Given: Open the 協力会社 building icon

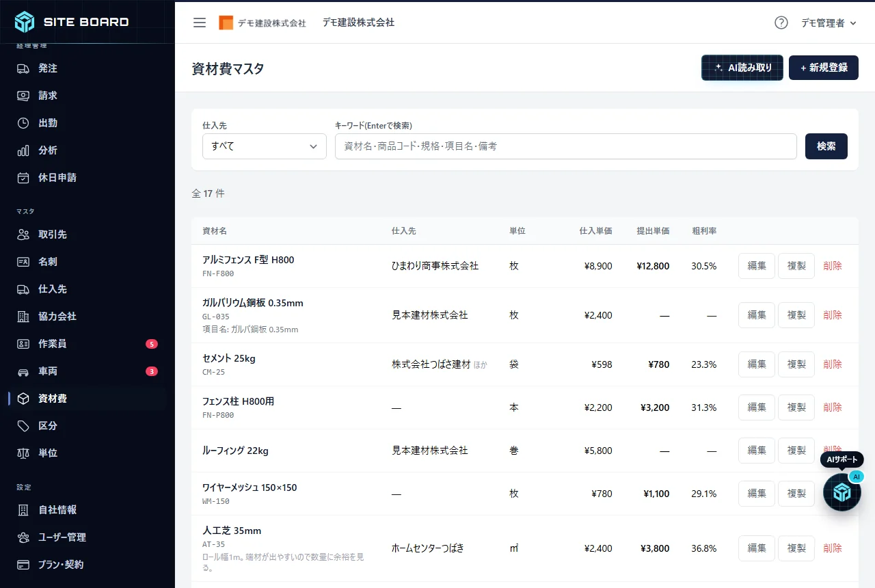Looking at the screenshot, I should (23, 317).
